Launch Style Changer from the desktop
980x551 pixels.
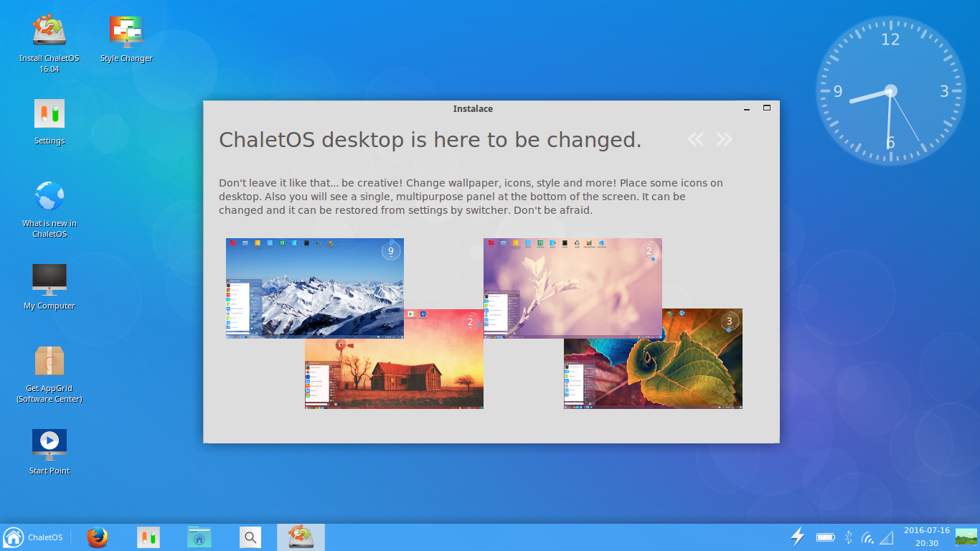click(x=126, y=38)
